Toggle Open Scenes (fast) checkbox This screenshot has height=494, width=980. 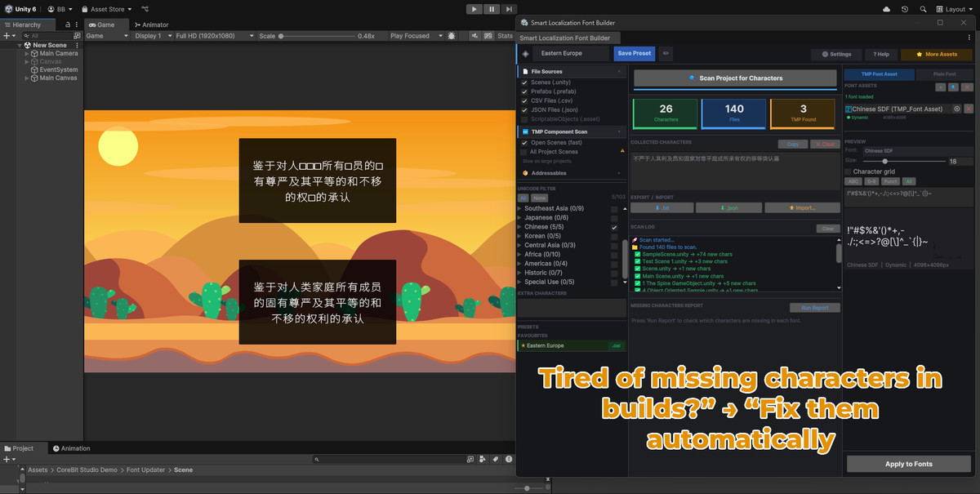click(524, 143)
